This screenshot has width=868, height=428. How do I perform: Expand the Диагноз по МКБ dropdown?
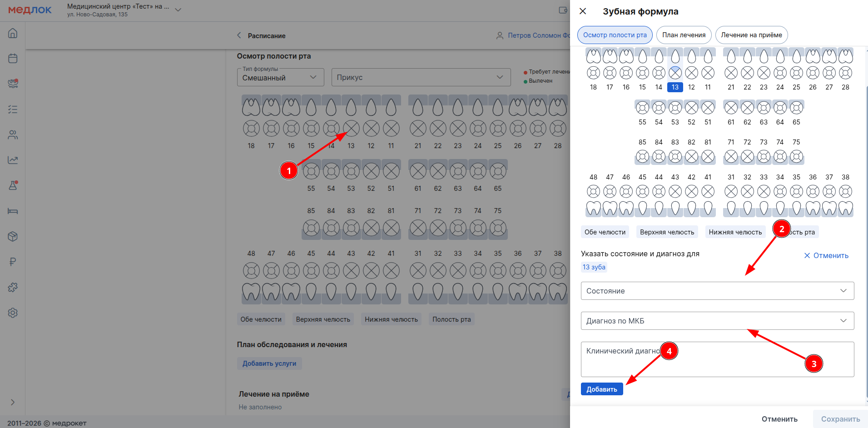[x=717, y=321]
